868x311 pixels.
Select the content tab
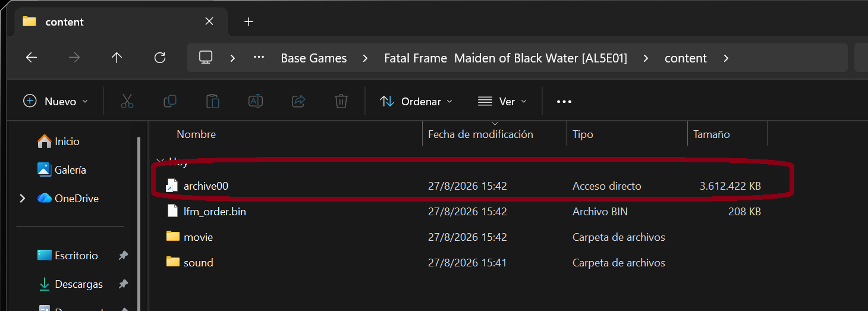[122, 21]
